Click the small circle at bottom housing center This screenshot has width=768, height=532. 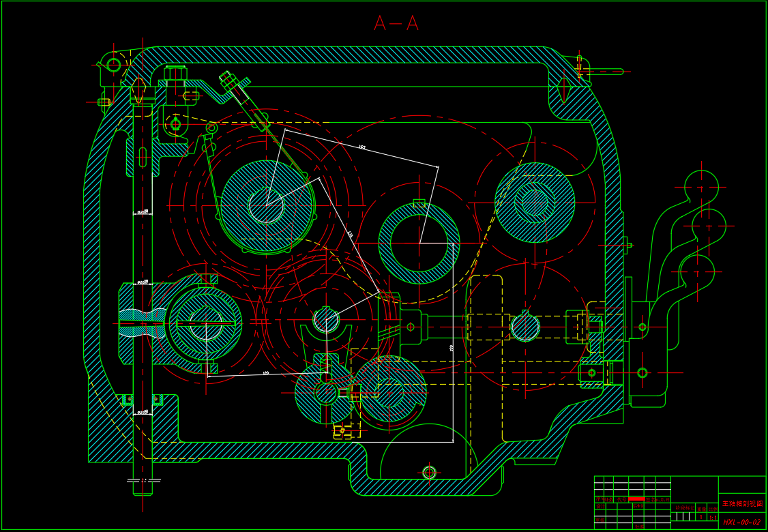click(x=429, y=473)
